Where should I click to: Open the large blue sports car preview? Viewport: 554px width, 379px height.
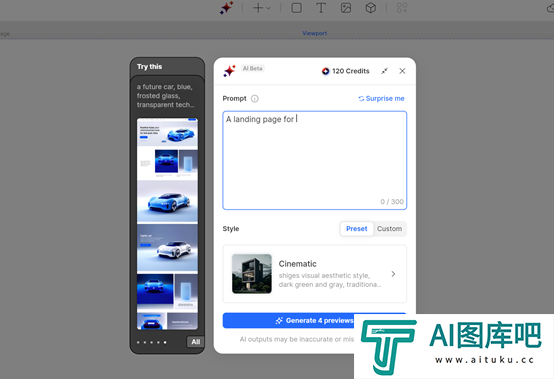tap(167, 201)
